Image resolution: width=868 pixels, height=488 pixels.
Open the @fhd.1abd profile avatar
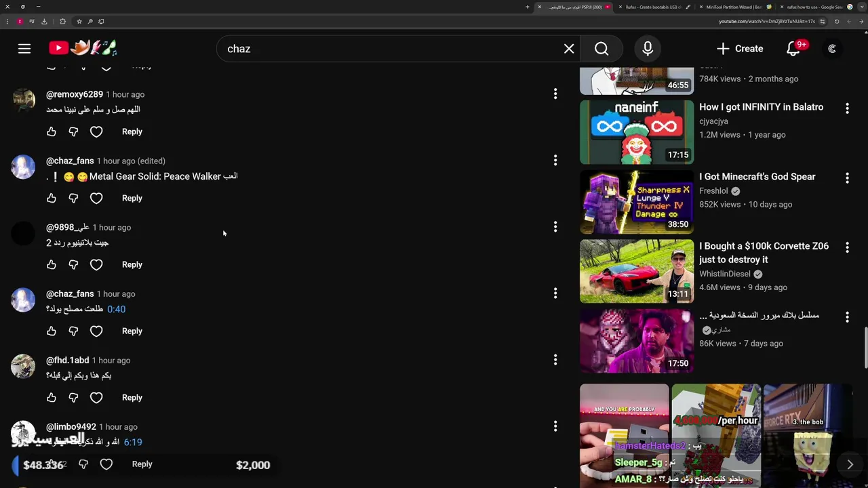(23, 366)
